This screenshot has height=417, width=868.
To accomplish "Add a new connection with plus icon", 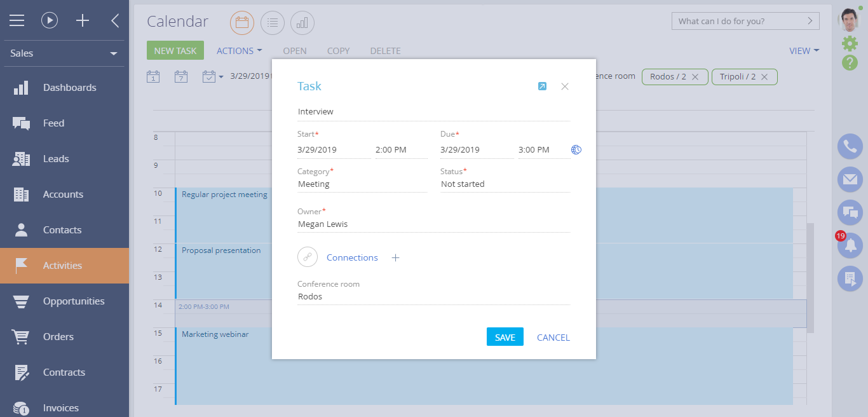I will 395,257.
